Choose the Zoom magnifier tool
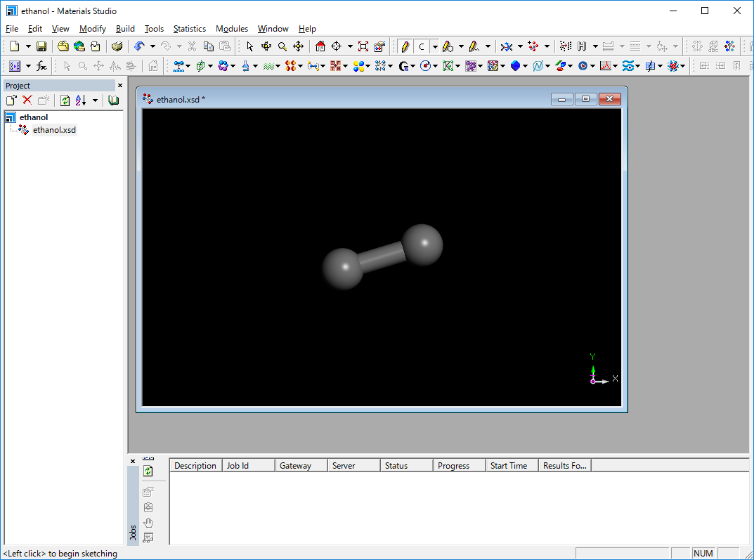The height and width of the screenshot is (560, 754). point(282,46)
